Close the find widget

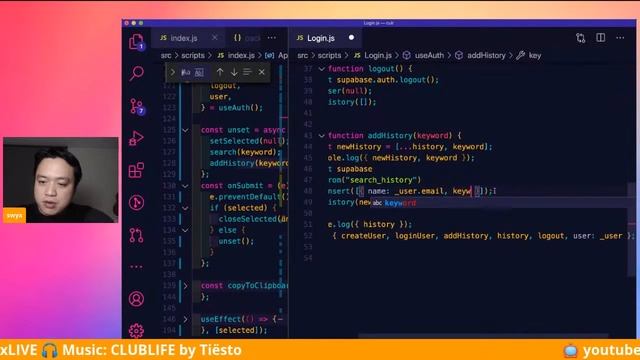pyautogui.click(x=262, y=72)
